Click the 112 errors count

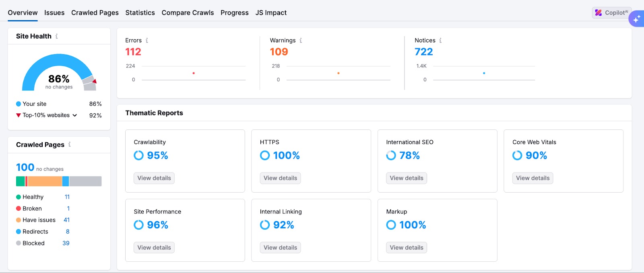click(x=133, y=52)
